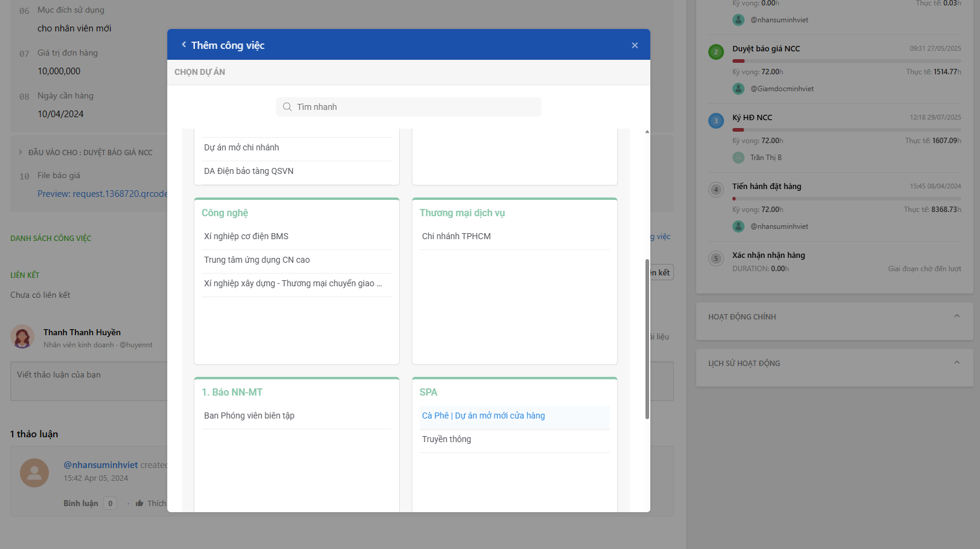This screenshot has height=549, width=980.
Task: Click the SPA group heading
Action: pyautogui.click(x=428, y=392)
